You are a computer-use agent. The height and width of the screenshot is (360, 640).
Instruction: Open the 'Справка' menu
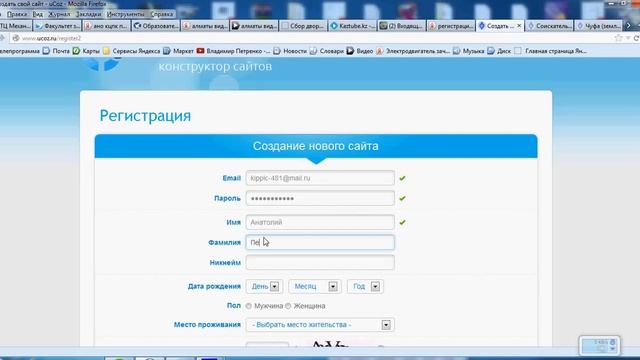[162, 14]
